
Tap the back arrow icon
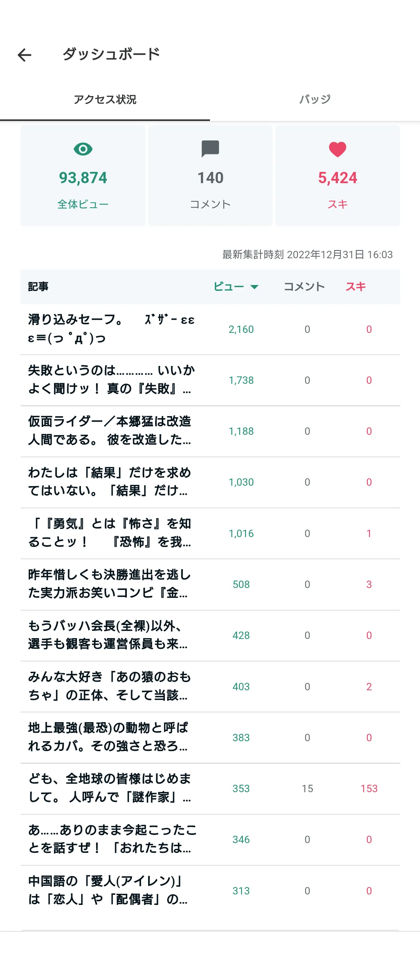24,55
